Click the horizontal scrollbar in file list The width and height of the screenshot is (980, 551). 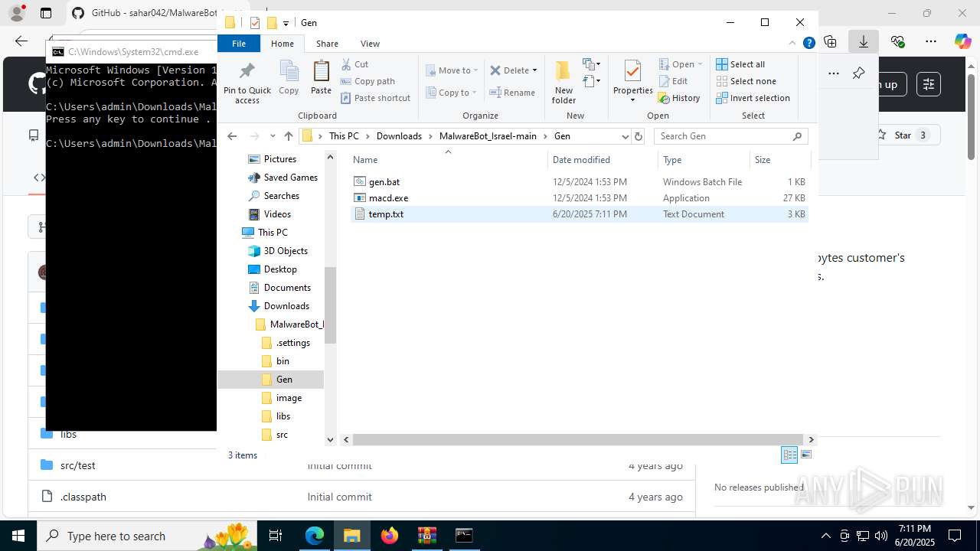578,439
